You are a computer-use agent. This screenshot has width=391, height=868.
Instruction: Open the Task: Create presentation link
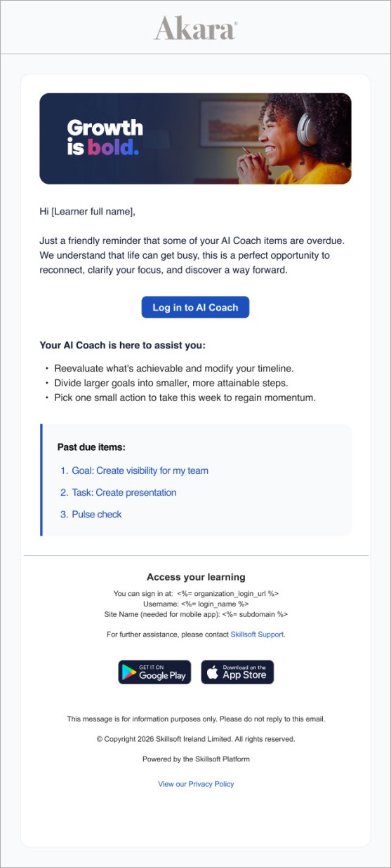coord(124,492)
